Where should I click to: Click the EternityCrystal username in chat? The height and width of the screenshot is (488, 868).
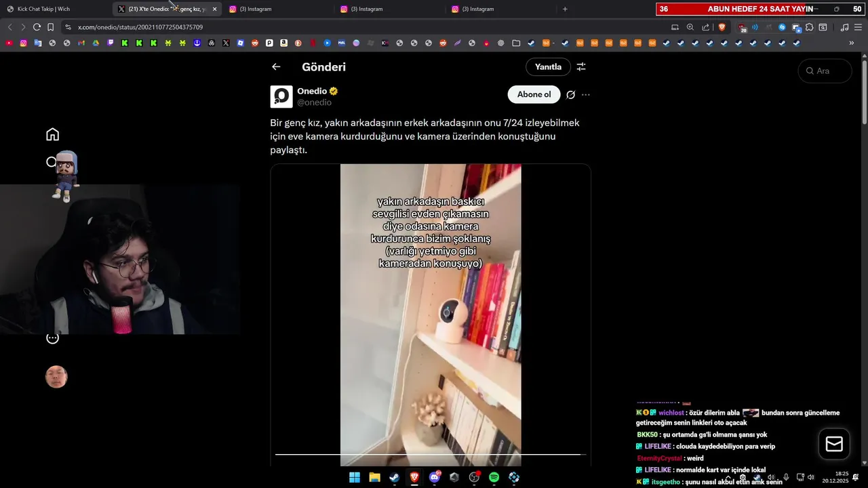coord(659,458)
